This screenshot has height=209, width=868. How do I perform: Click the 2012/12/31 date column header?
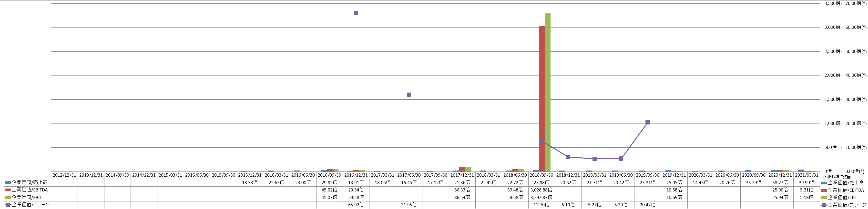point(64,175)
